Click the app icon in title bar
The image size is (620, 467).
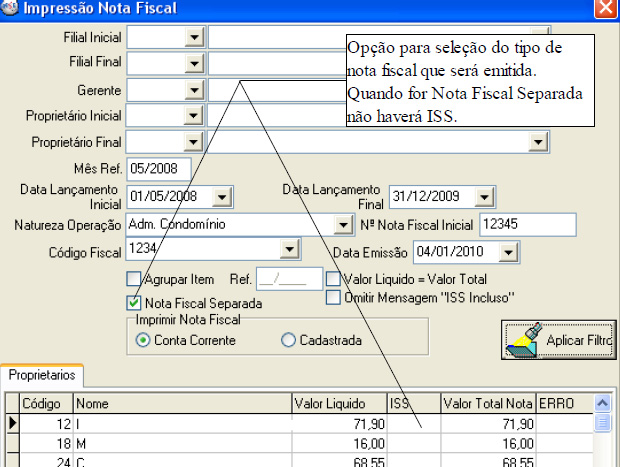[9, 8]
